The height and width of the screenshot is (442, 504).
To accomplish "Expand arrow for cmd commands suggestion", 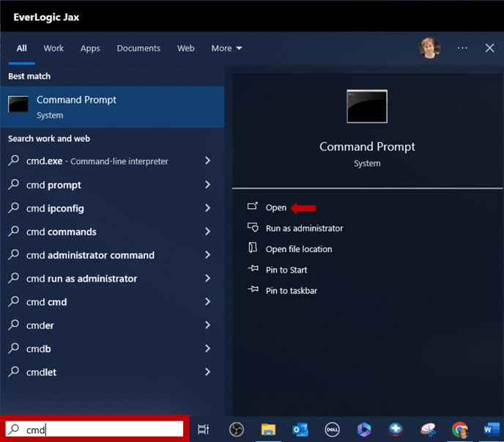I will [208, 232].
